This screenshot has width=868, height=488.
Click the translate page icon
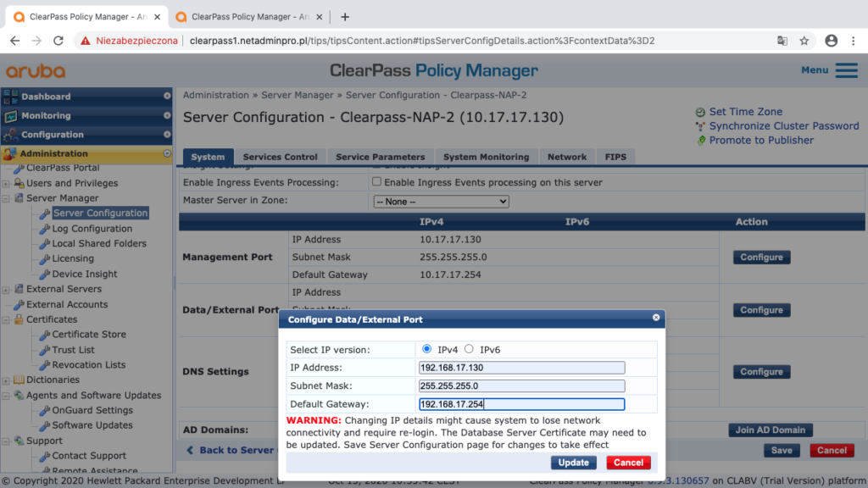pyautogui.click(x=782, y=41)
